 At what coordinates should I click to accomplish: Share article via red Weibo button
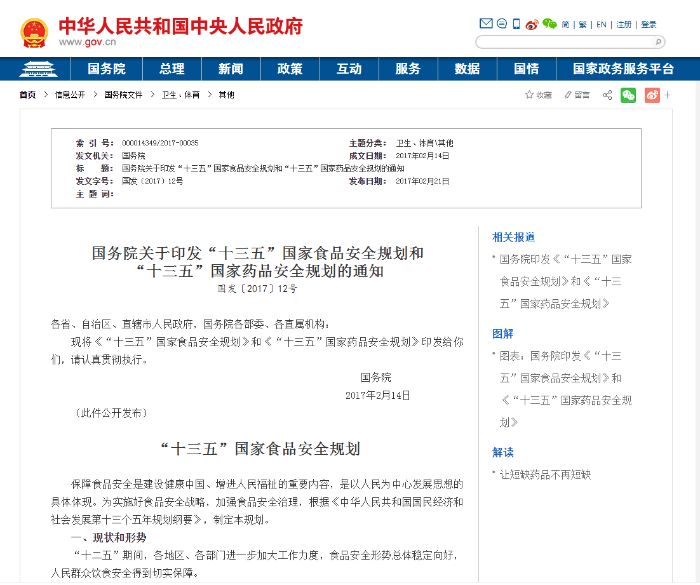[x=652, y=95]
